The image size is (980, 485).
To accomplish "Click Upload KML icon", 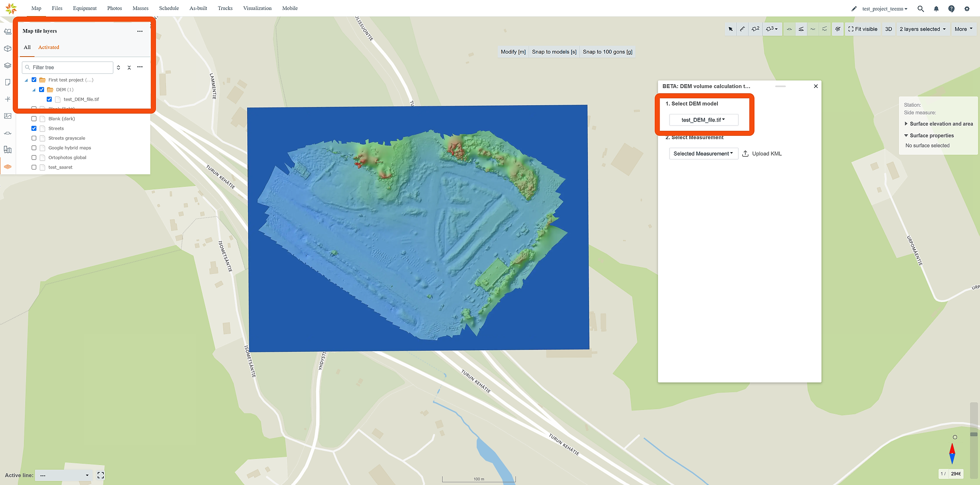I will tap(745, 154).
